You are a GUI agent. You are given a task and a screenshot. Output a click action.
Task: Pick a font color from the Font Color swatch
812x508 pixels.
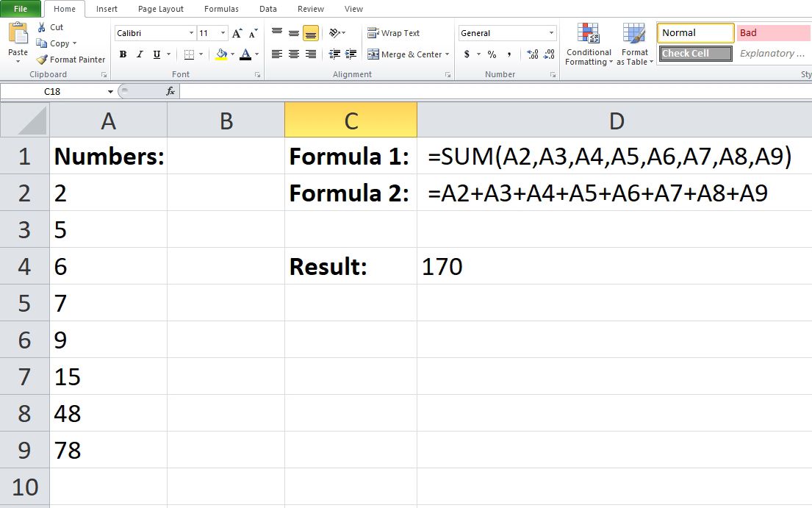247,54
